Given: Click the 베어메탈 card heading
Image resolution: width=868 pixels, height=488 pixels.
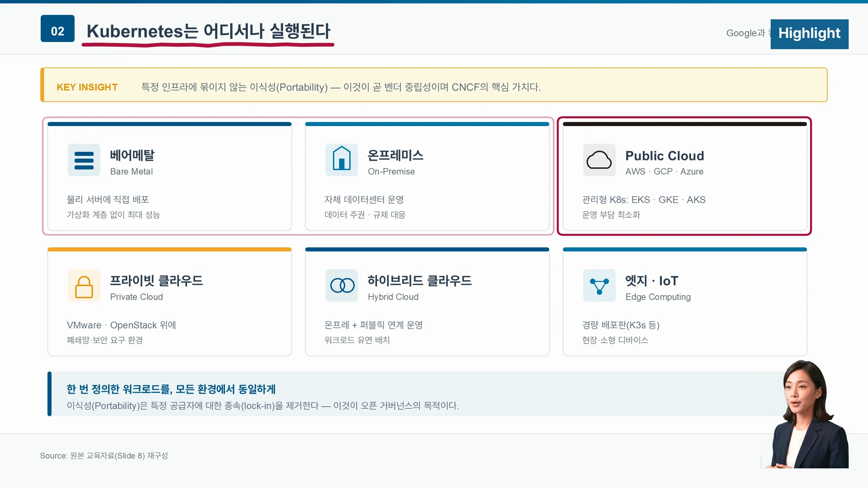Looking at the screenshot, I should 132,155.
